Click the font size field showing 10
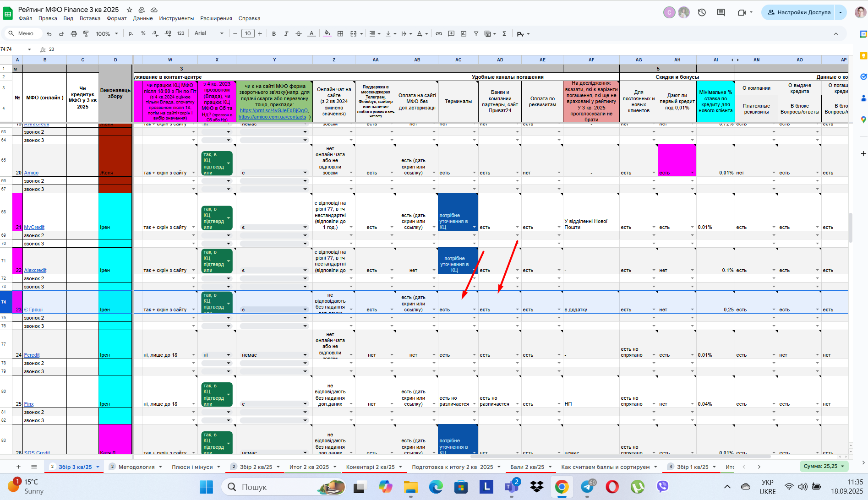 click(248, 33)
